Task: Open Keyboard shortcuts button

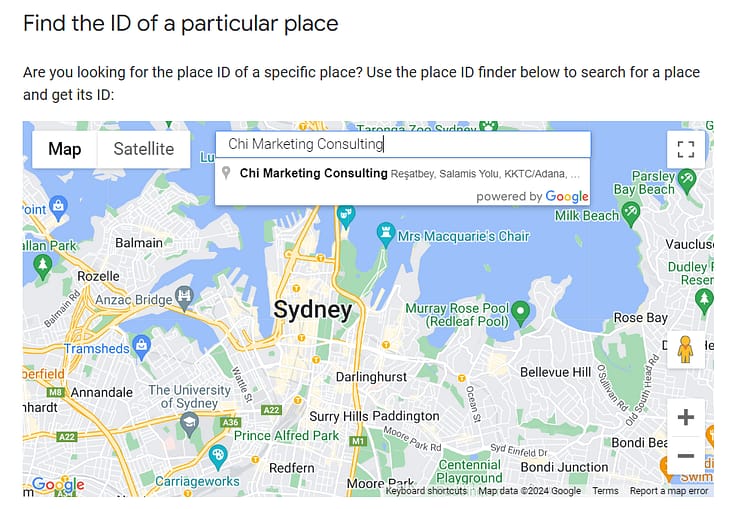Action: pos(426,491)
